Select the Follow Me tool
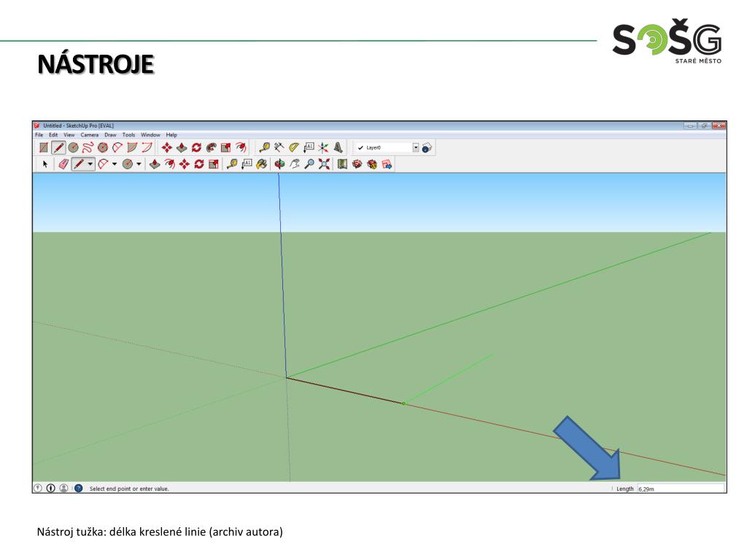Screen dimensions: 747x560 tap(211, 147)
